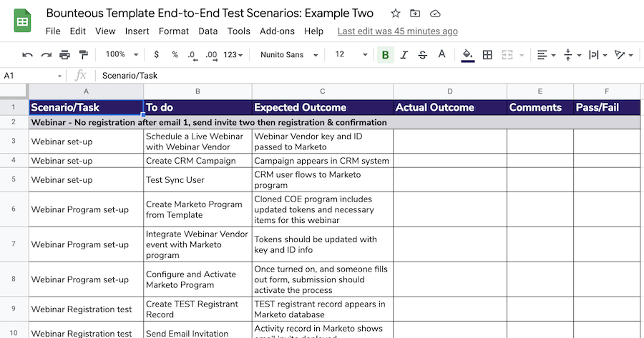Open the text color picker
This screenshot has width=644, height=338.
(441, 54)
